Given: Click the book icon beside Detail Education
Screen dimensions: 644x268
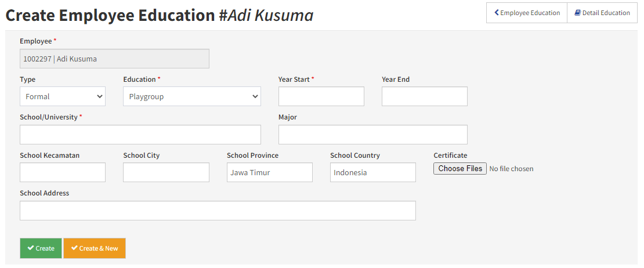Looking at the screenshot, I should [577, 13].
